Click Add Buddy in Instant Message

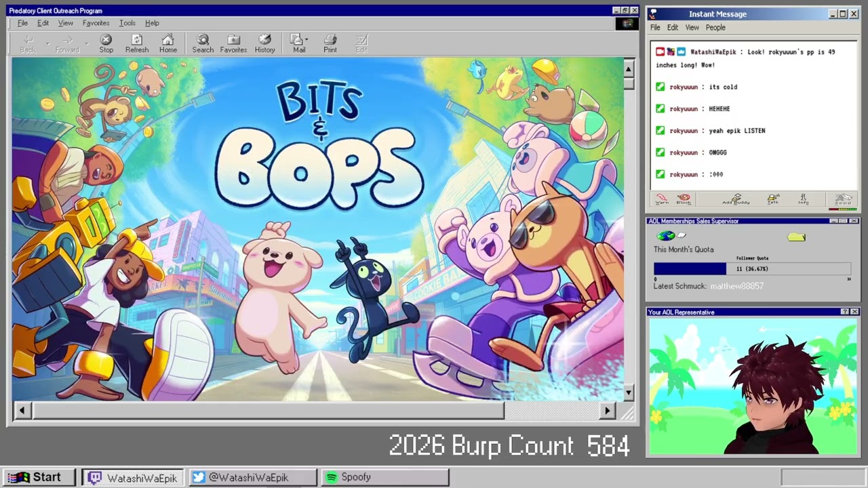point(736,199)
